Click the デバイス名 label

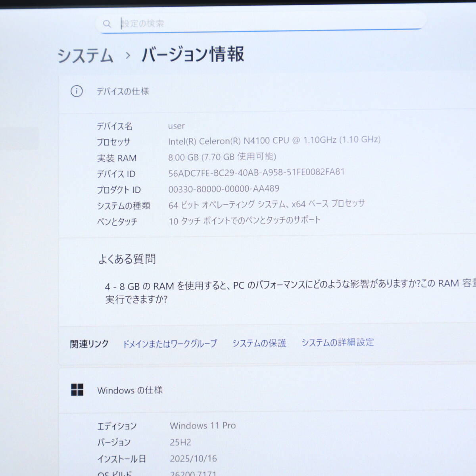tap(115, 126)
